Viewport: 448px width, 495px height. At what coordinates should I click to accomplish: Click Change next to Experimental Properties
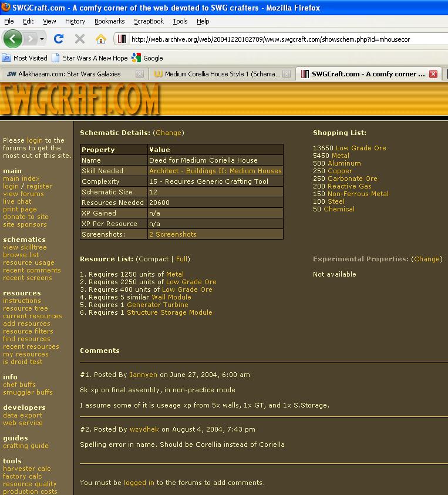(x=426, y=259)
